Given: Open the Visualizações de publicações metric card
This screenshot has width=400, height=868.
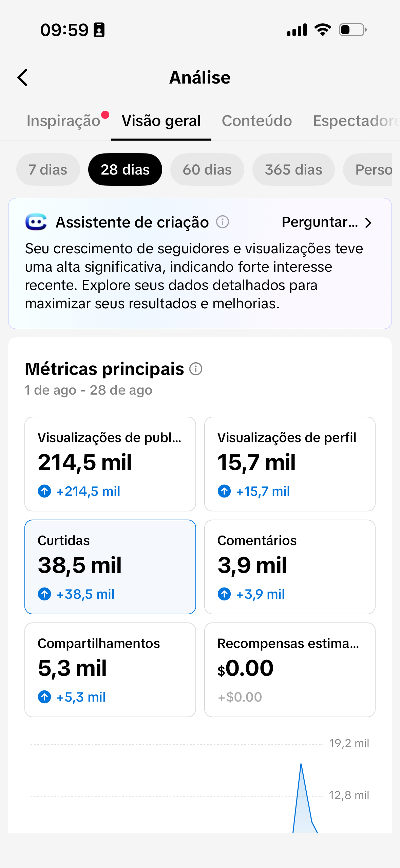Looking at the screenshot, I should point(110,464).
